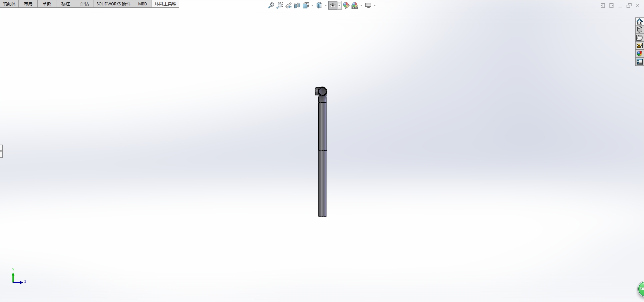This screenshot has height=302, width=644.
Task: Collapse the left panel via top-right button
Action: 603,5
